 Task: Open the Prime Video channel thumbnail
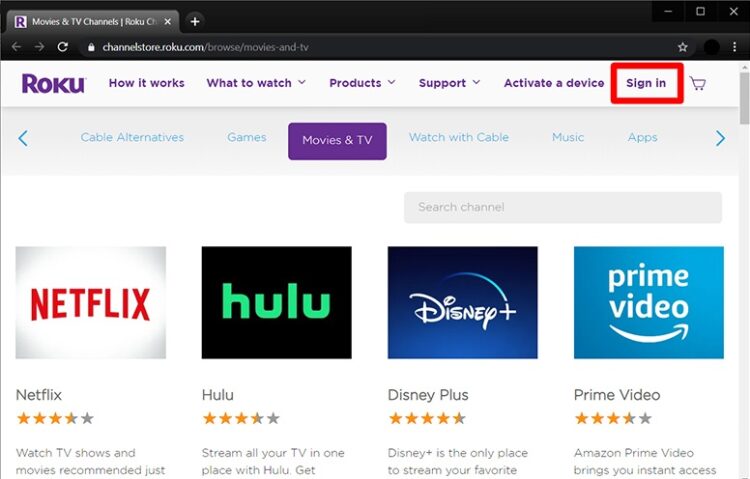tap(649, 302)
